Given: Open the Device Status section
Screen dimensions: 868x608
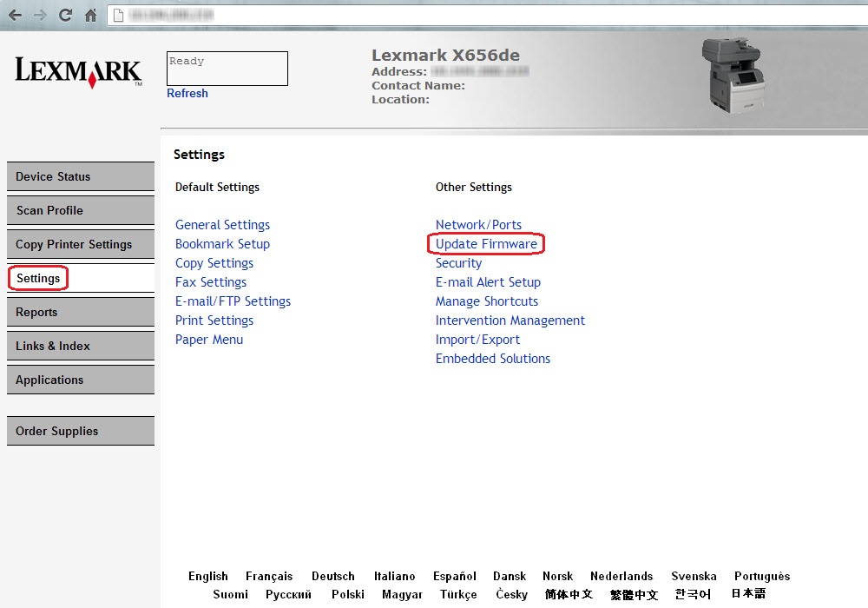Looking at the screenshot, I should (56, 176).
